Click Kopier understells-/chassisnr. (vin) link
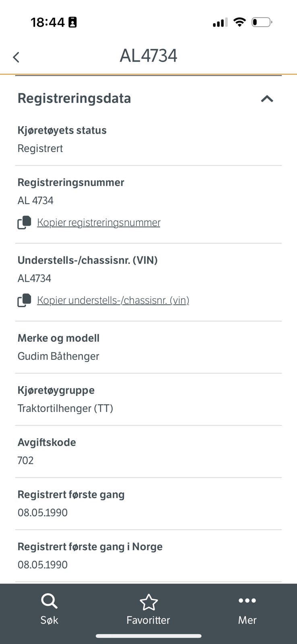The width and height of the screenshot is (297, 644). (x=113, y=300)
